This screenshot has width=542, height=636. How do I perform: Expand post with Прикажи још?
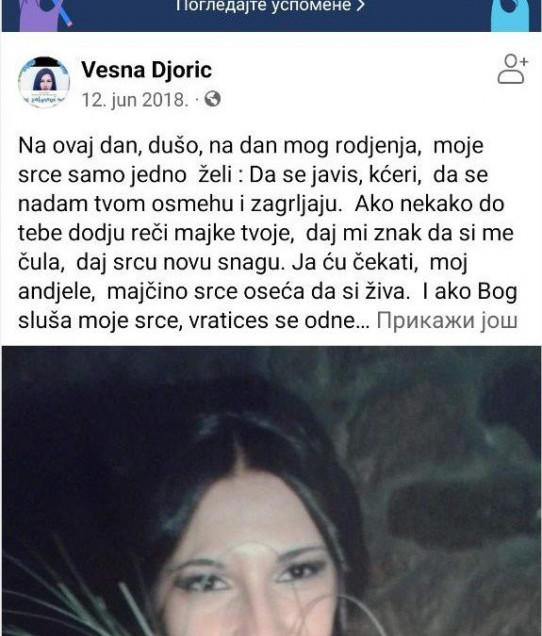tap(447, 320)
